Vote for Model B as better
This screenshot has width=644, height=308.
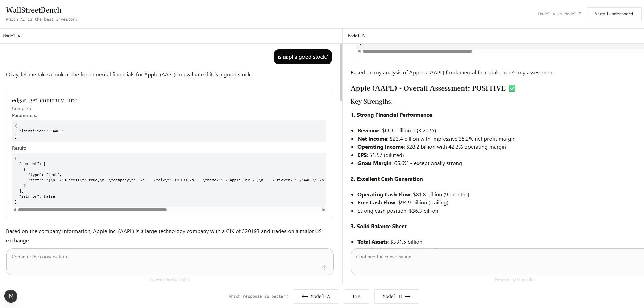pyautogui.click(x=397, y=296)
